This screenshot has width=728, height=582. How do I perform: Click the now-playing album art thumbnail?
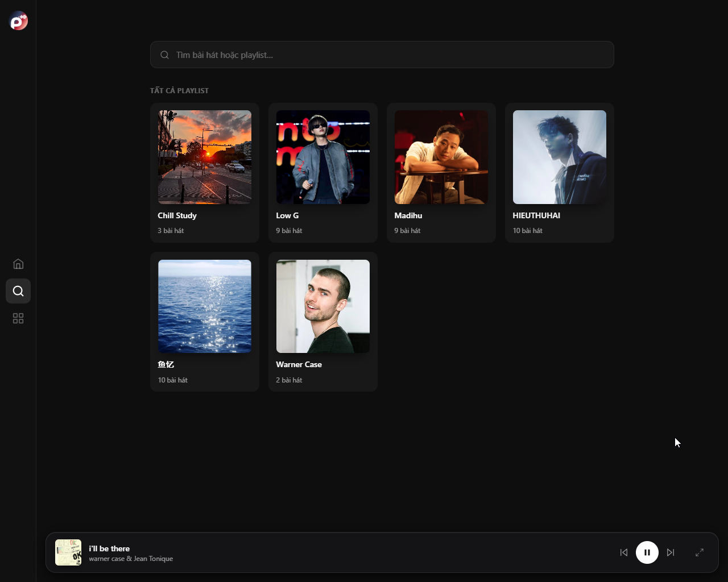68,552
